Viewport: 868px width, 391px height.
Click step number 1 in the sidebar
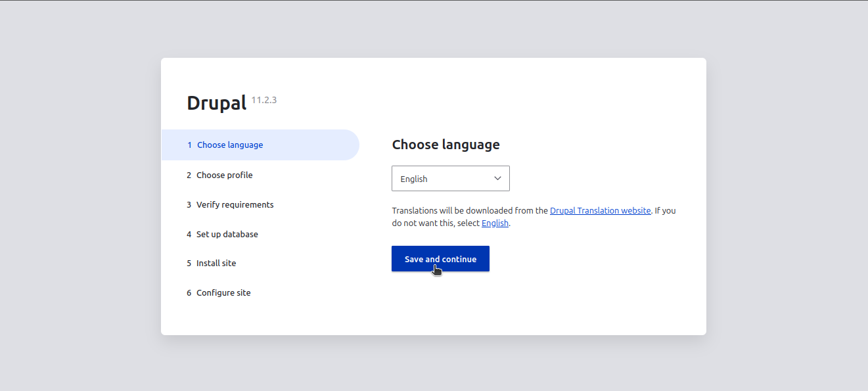point(189,145)
